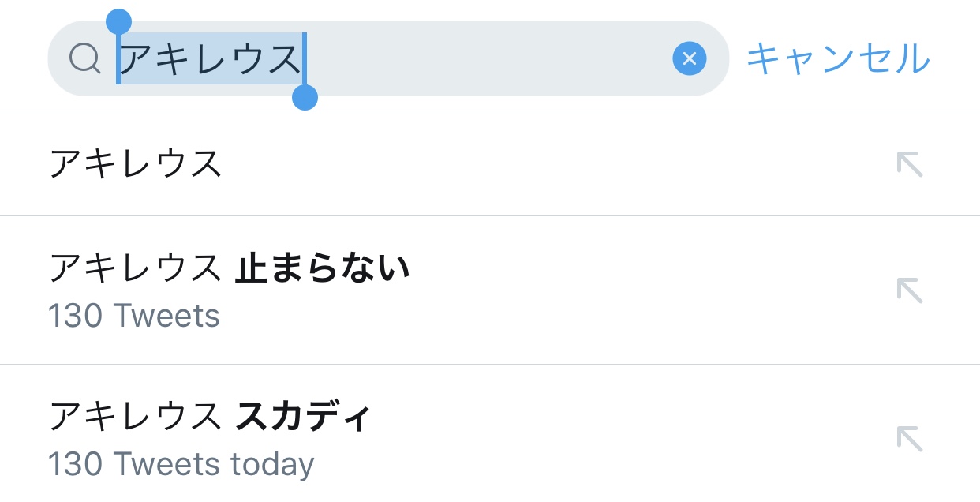Click blank space in the first suggestion row
The height and width of the screenshot is (502, 980).
click(x=552, y=164)
